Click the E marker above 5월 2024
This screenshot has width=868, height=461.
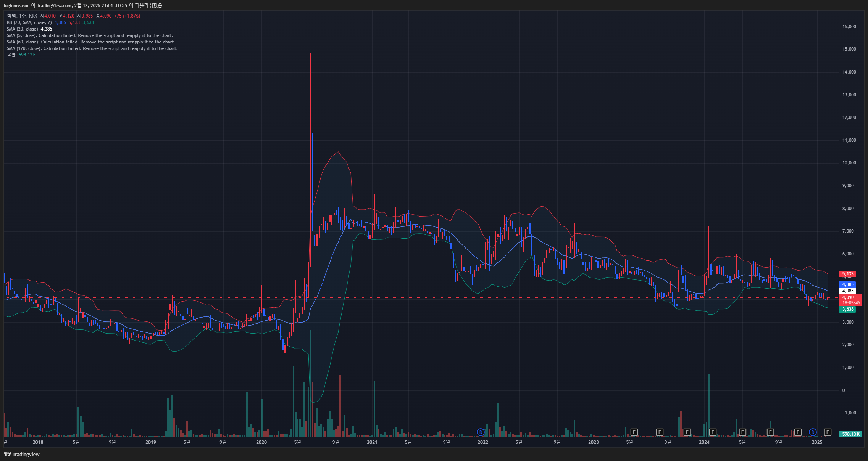(742, 432)
